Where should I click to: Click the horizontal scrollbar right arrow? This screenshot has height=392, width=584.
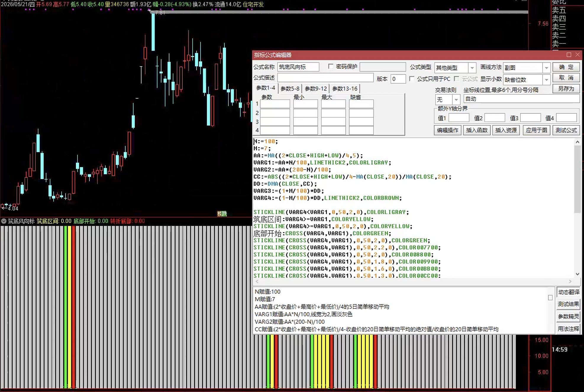click(570, 281)
